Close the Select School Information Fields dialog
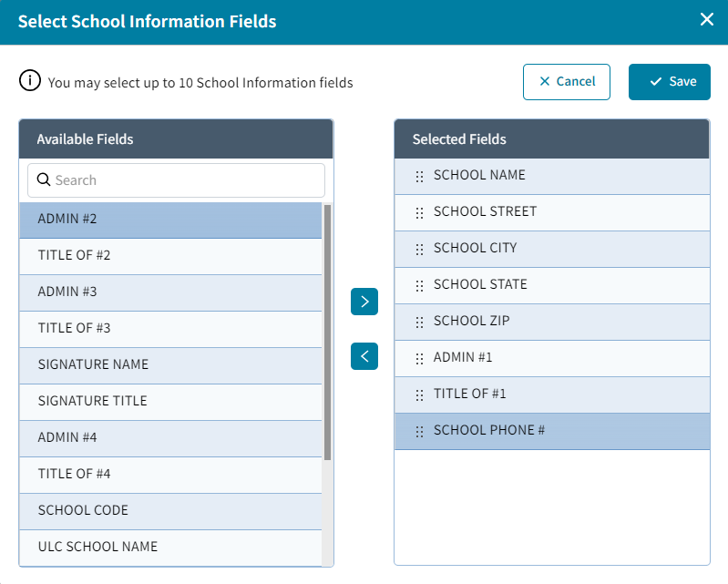 point(707,19)
